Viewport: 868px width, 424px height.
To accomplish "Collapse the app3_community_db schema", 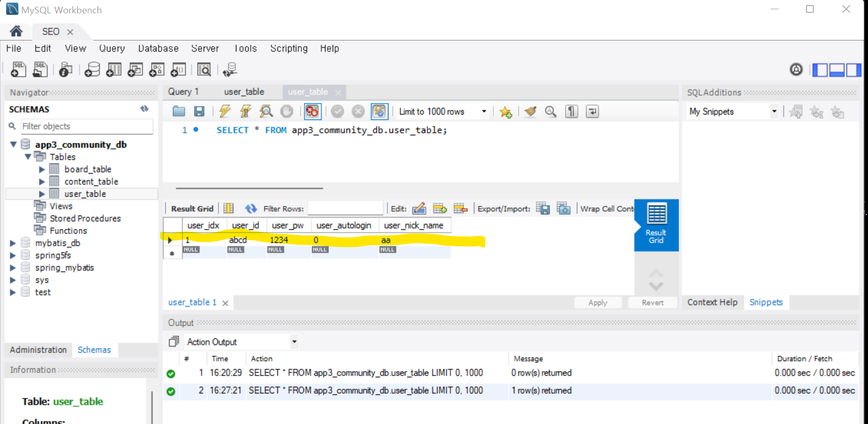I will coord(13,144).
